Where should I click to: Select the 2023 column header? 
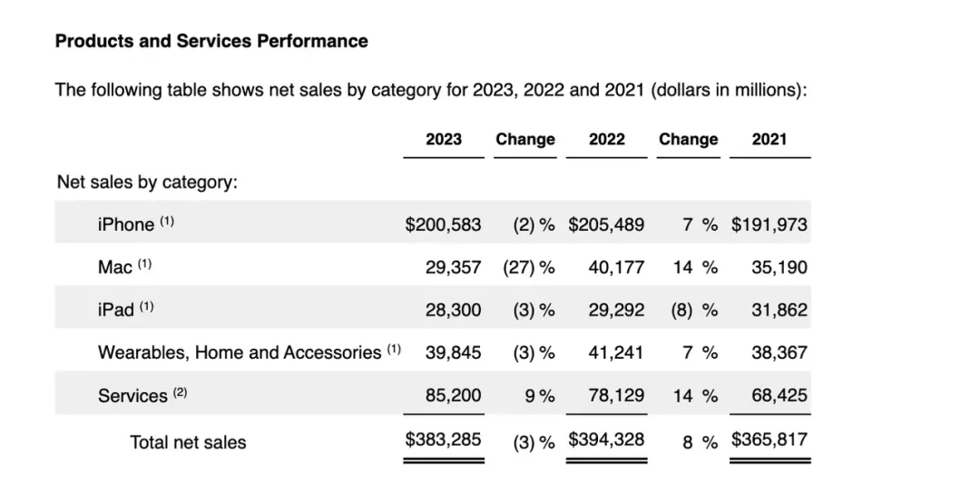(x=444, y=139)
